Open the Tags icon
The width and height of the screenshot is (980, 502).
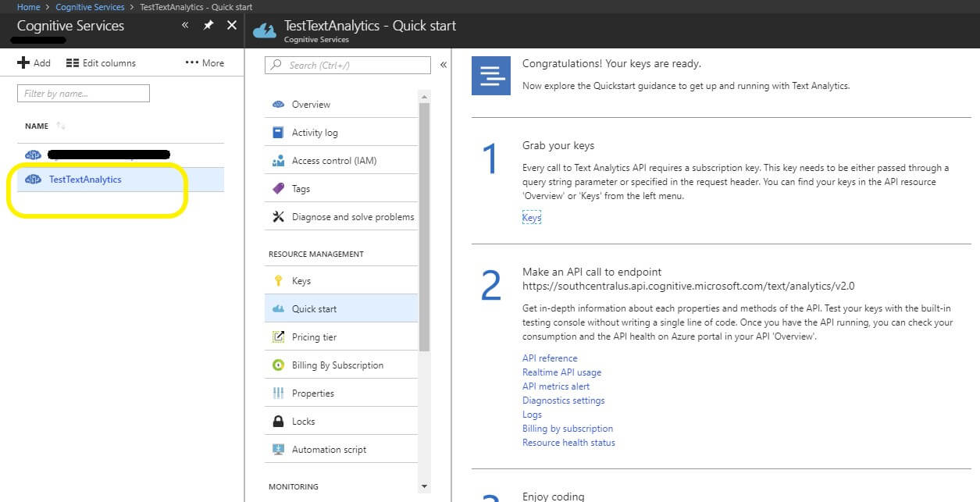pos(278,189)
